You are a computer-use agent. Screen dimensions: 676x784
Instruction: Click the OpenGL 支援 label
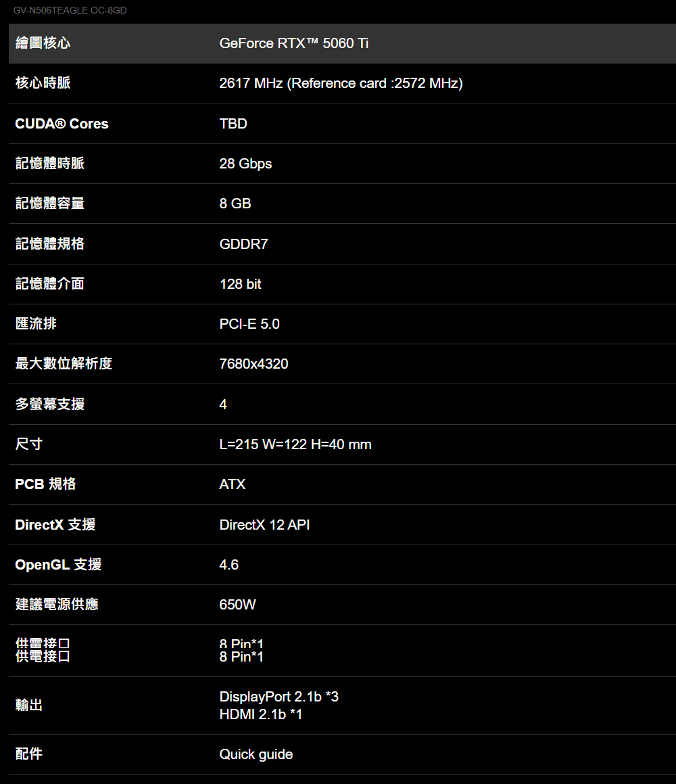[58, 565]
